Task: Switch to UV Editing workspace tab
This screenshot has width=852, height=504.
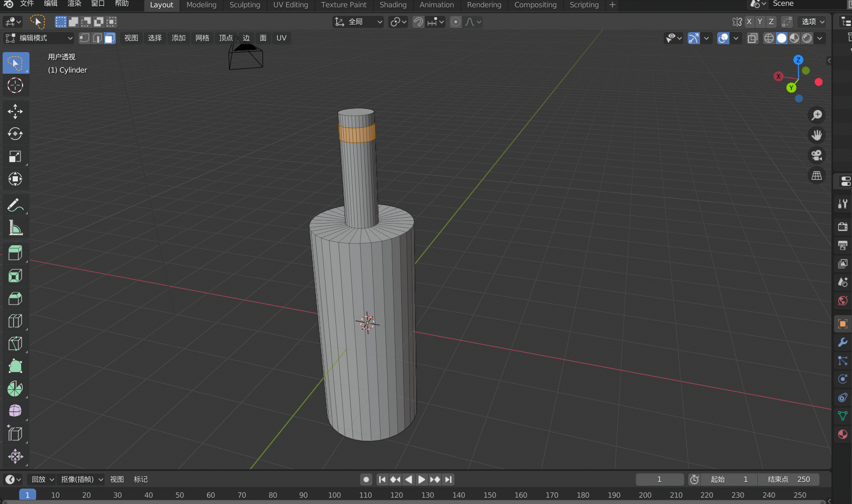Action: point(291,5)
